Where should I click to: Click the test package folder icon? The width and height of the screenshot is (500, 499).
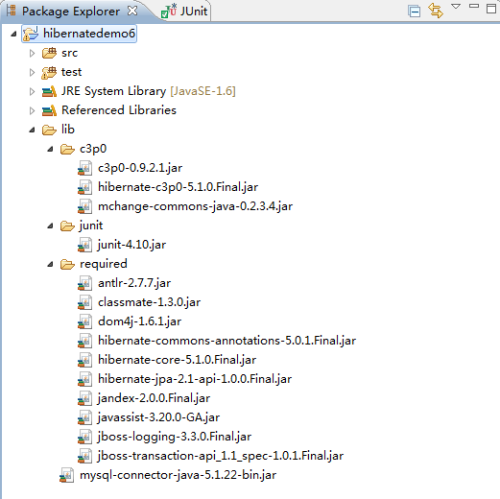coord(49,72)
